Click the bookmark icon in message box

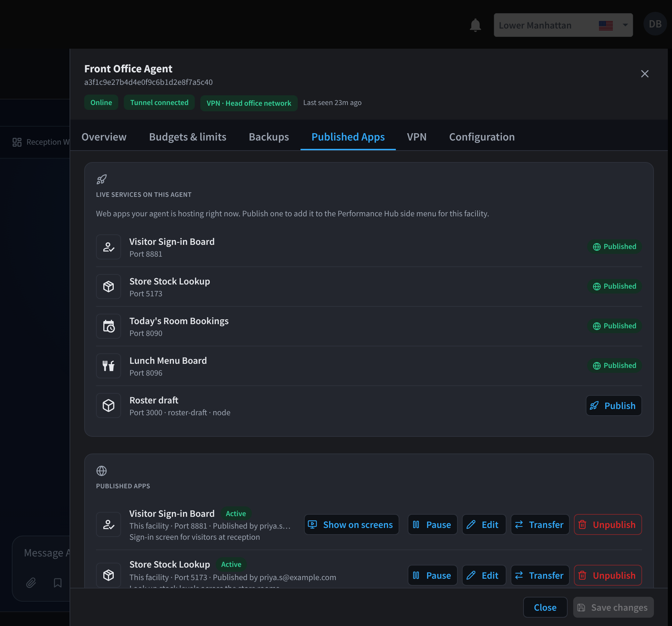(x=58, y=583)
